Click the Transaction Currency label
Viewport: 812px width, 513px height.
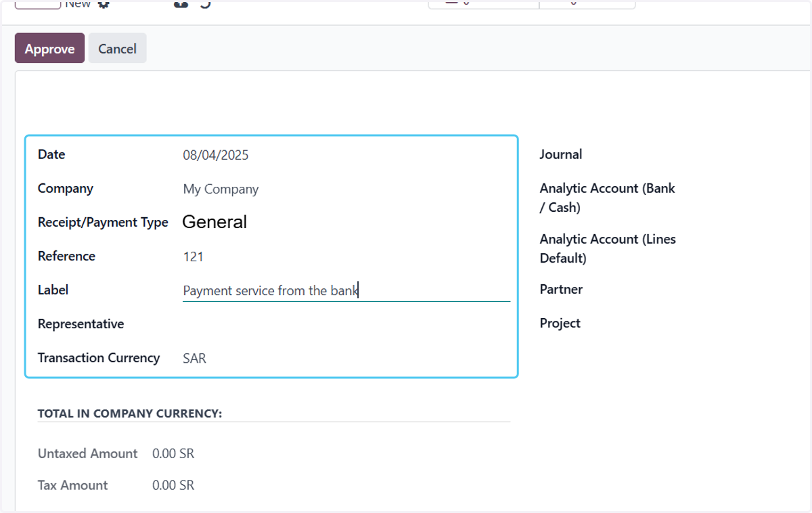click(x=99, y=357)
